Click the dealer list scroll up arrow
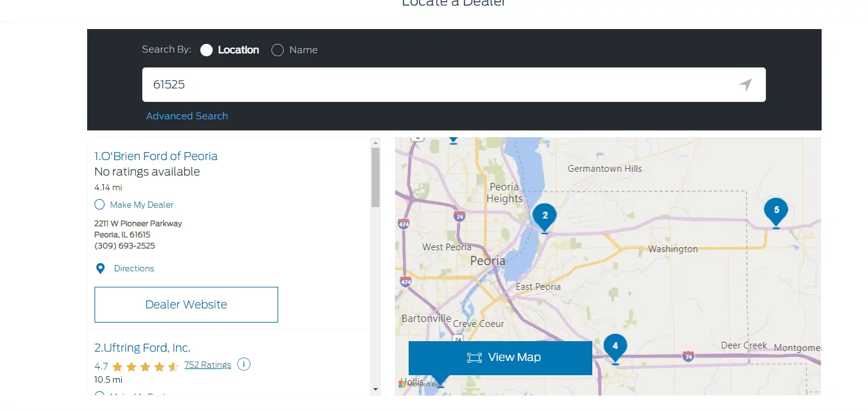 coord(375,143)
